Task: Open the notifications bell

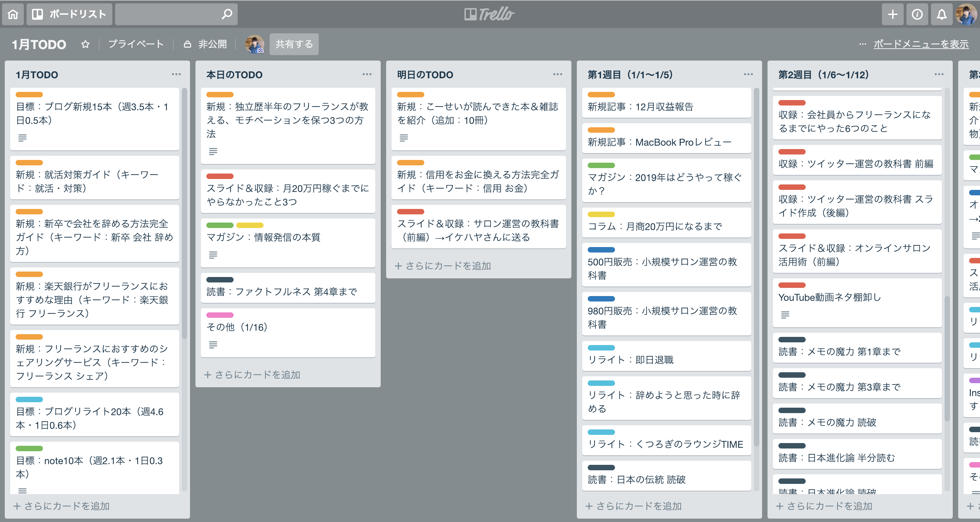Action: (942, 14)
